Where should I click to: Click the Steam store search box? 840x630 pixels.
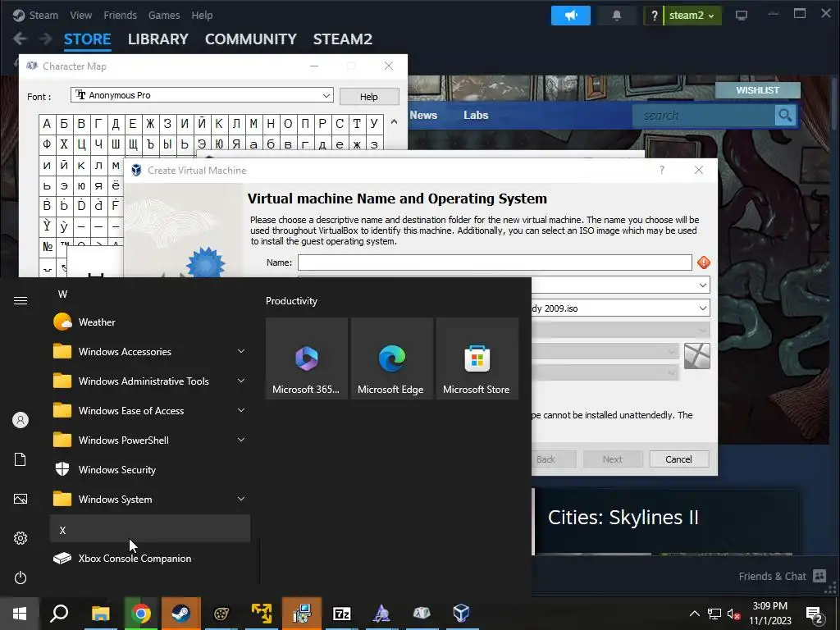pos(703,115)
